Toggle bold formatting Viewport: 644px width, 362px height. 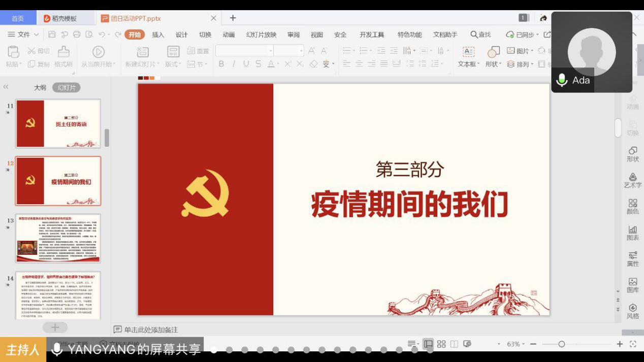coord(221,64)
